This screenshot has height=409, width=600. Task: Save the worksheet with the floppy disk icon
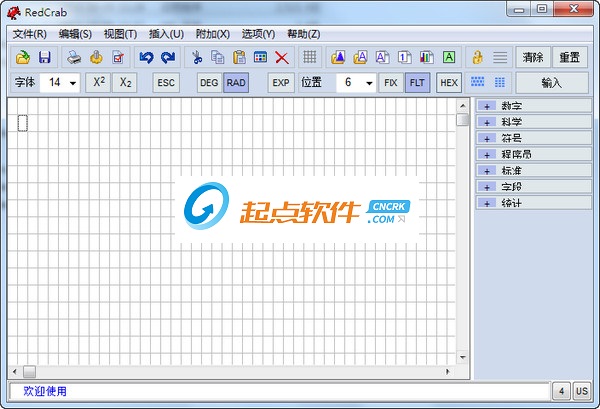(x=45, y=57)
